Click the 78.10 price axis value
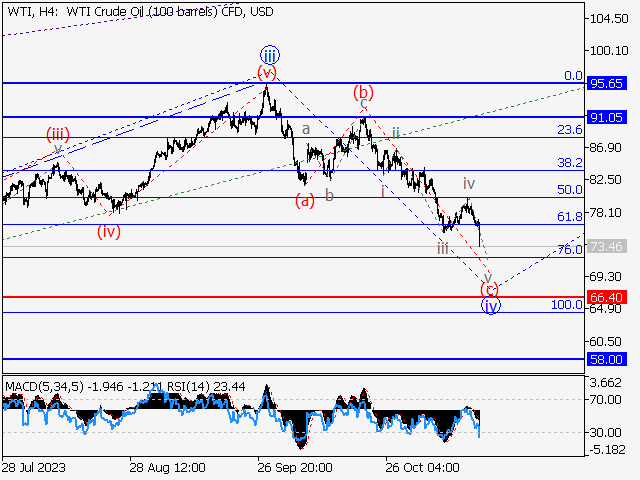The height and width of the screenshot is (480, 640). pyautogui.click(x=606, y=212)
